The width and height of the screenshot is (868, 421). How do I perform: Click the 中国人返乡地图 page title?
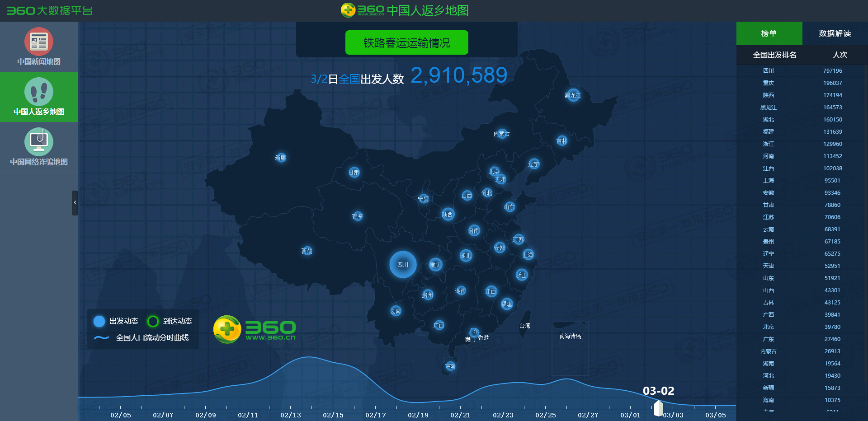point(428,10)
